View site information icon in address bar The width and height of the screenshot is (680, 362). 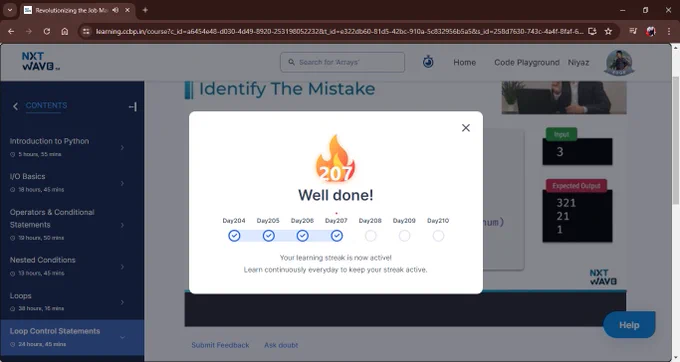[86, 31]
